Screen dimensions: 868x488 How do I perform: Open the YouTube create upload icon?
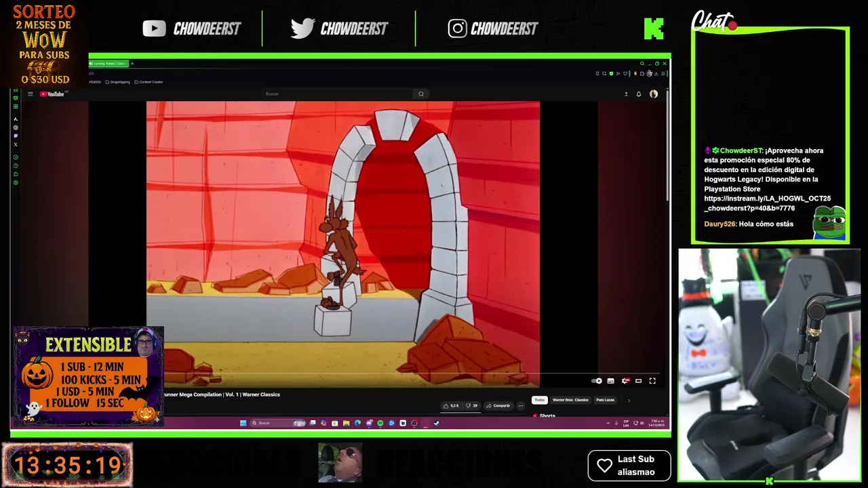pos(626,94)
